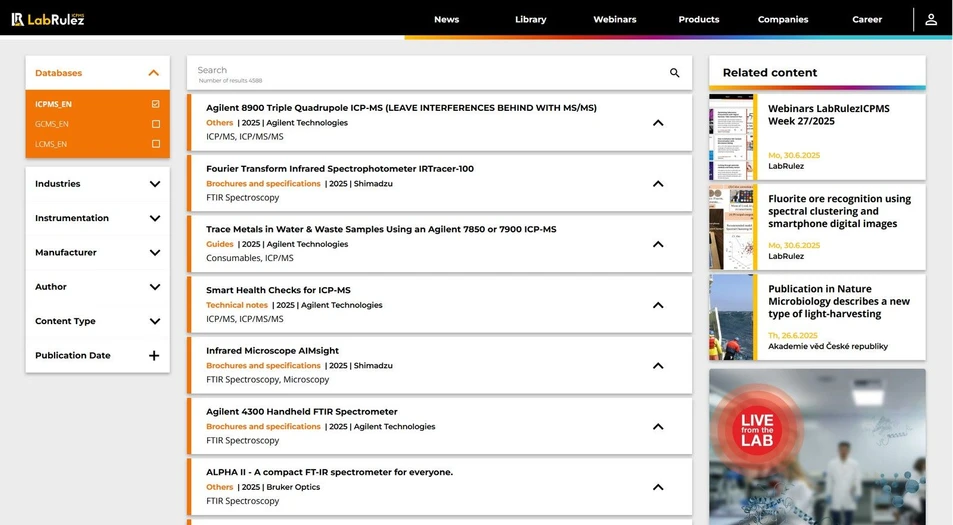Open the user account icon
Viewport: 953px width, 525px height.
931,19
